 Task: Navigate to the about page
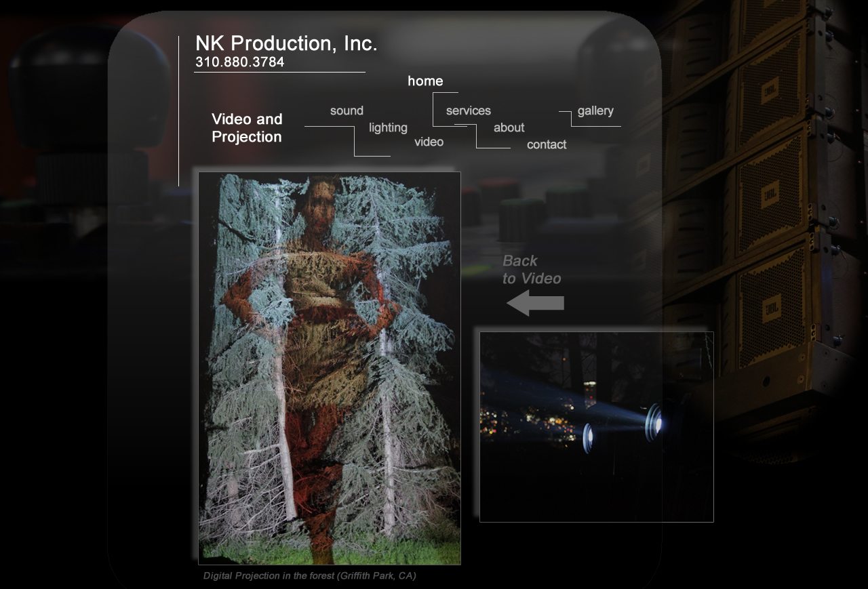point(509,128)
